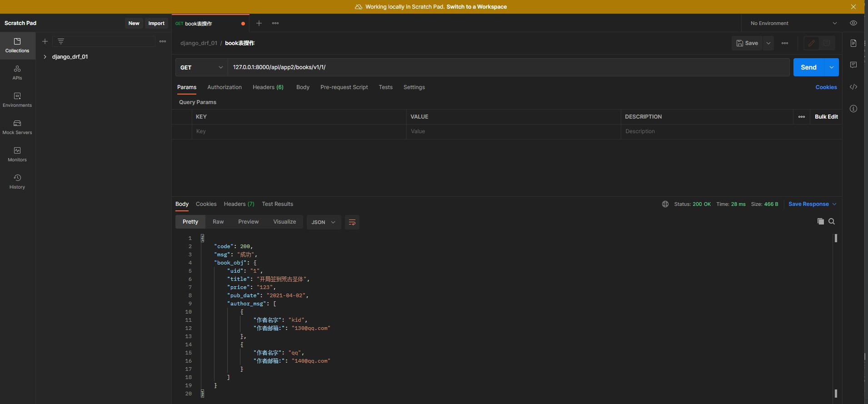This screenshot has height=404, width=868.
Task: Open environment quick look eye icon
Action: click(853, 23)
